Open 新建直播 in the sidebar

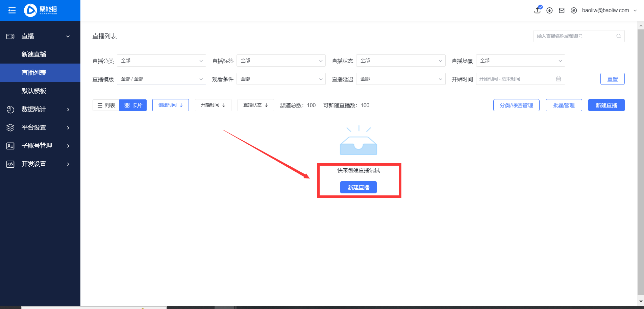(40, 54)
